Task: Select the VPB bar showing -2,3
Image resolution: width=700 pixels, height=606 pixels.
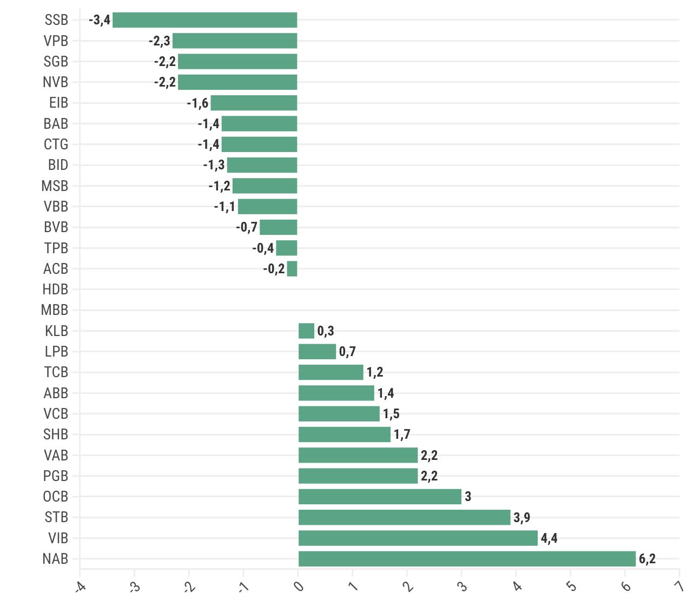Action: point(235,41)
